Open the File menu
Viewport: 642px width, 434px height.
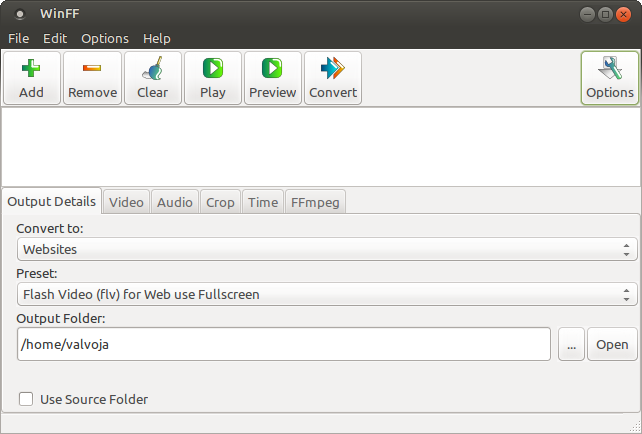pos(19,38)
